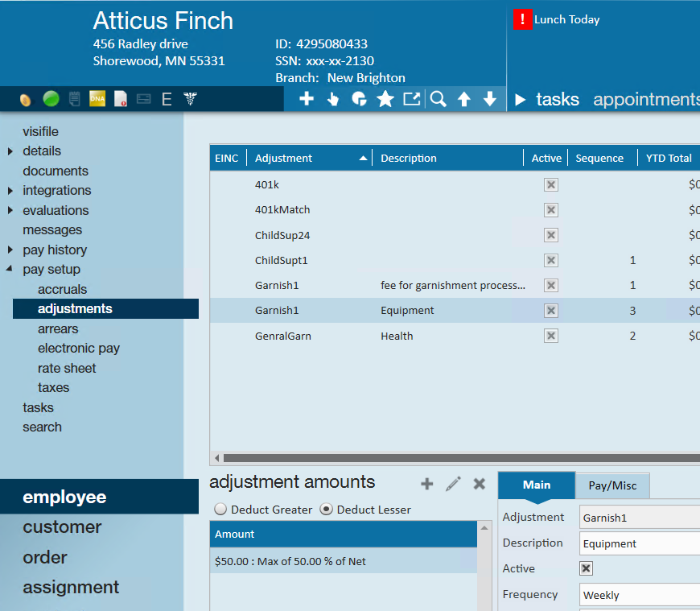Click the yellow DNA icon
Image resolution: width=700 pixels, height=611 pixels.
(97, 99)
